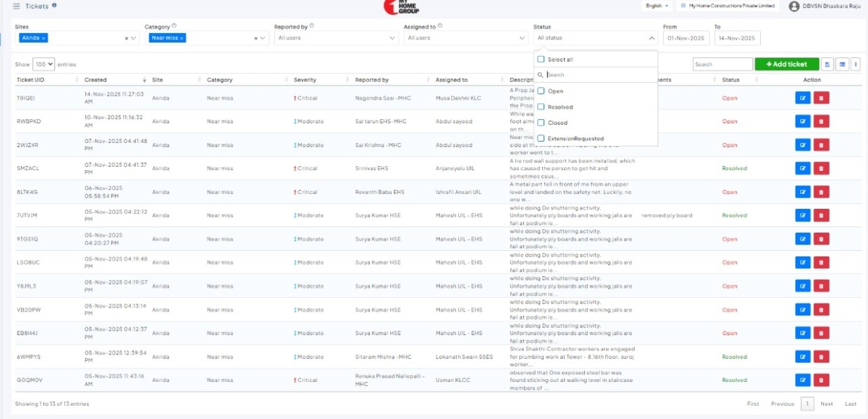The height and width of the screenshot is (419, 868).
Task: Check the Select all status checkbox
Action: pyautogui.click(x=541, y=60)
